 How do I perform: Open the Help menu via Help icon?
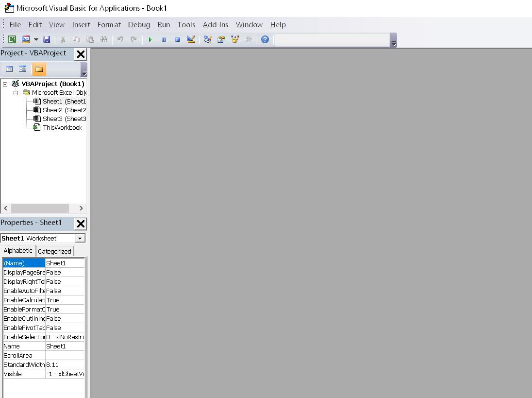click(x=265, y=39)
